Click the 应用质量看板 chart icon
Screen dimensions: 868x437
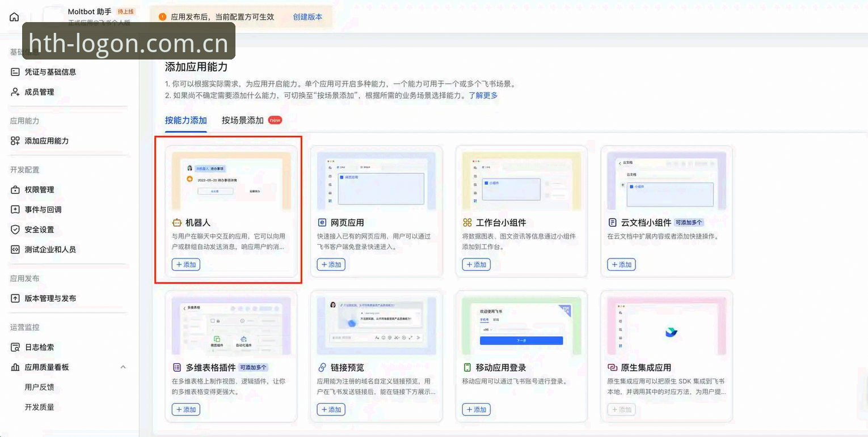pos(15,367)
